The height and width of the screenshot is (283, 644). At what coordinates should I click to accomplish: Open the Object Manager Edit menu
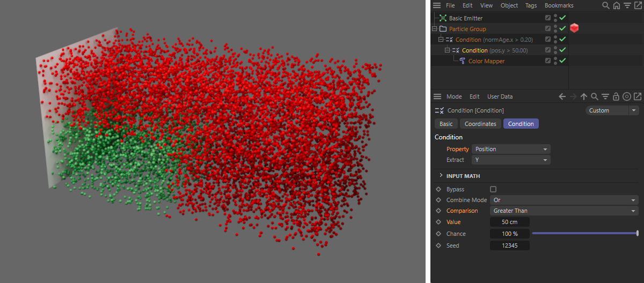pyautogui.click(x=467, y=5)
